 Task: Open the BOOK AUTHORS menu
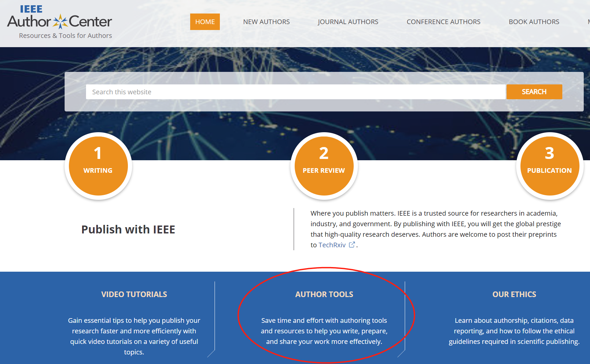[534, 22]
